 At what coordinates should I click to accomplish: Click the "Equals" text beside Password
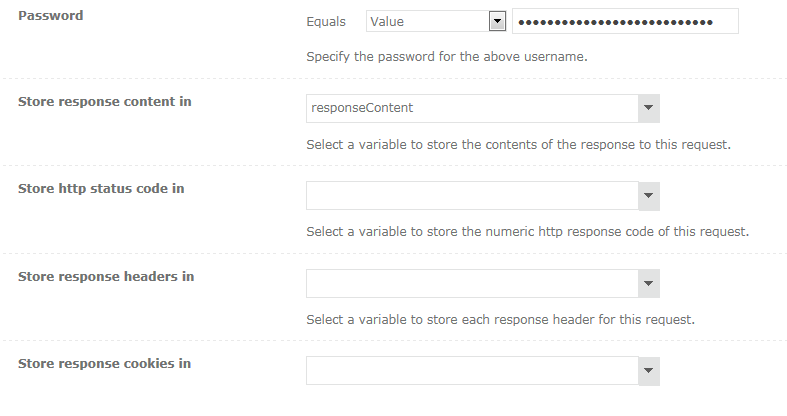coord(326,22)
